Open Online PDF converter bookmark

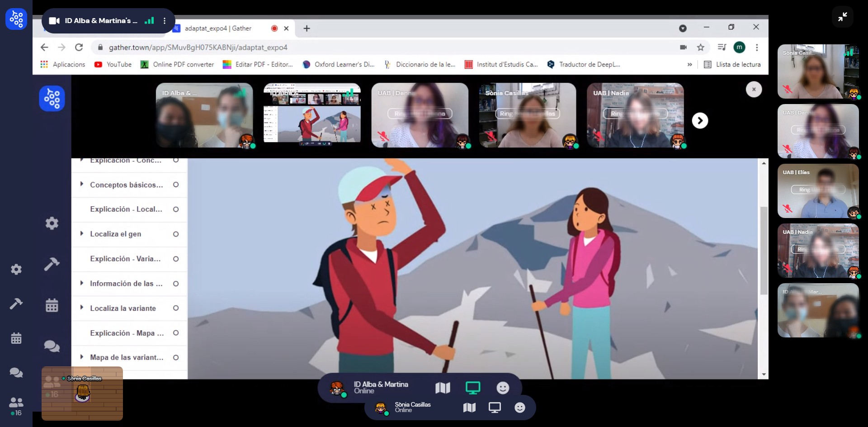(177, 65)
